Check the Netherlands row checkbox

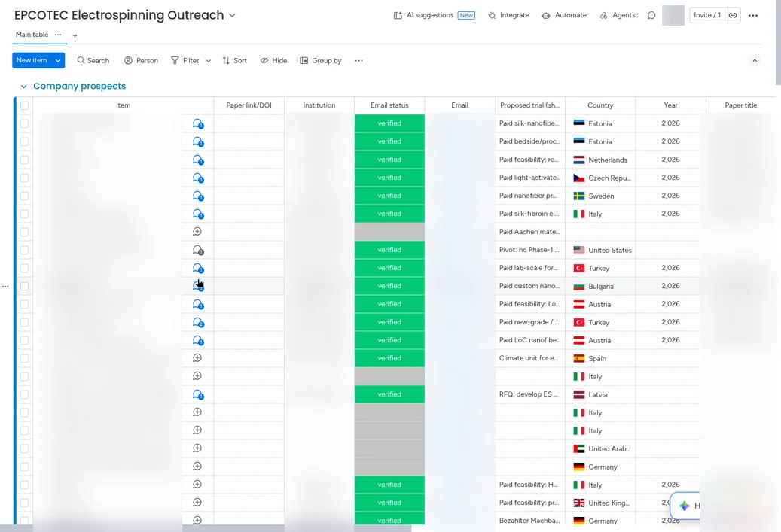tap(24, 160)
